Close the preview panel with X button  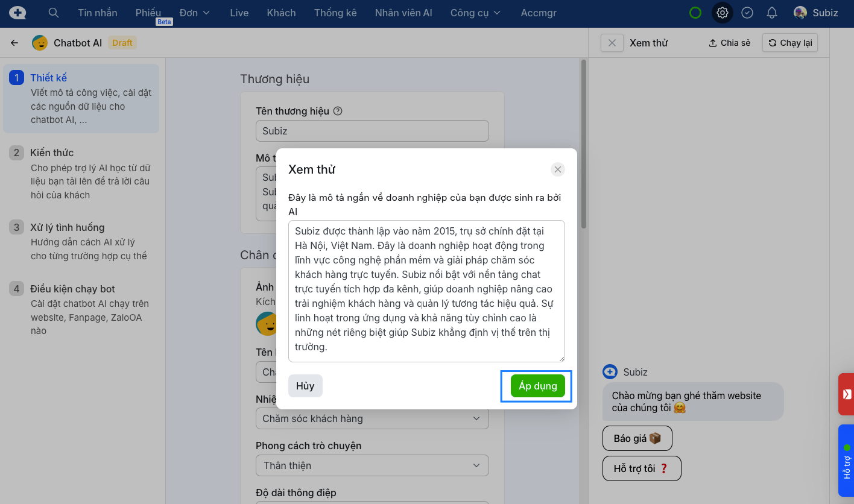612,43
